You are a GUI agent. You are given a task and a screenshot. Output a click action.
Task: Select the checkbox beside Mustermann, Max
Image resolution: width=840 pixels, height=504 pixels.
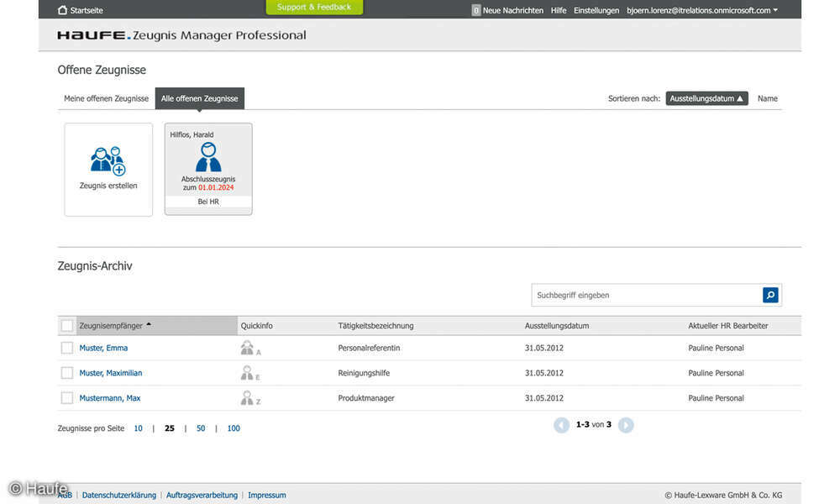point(67,397)
